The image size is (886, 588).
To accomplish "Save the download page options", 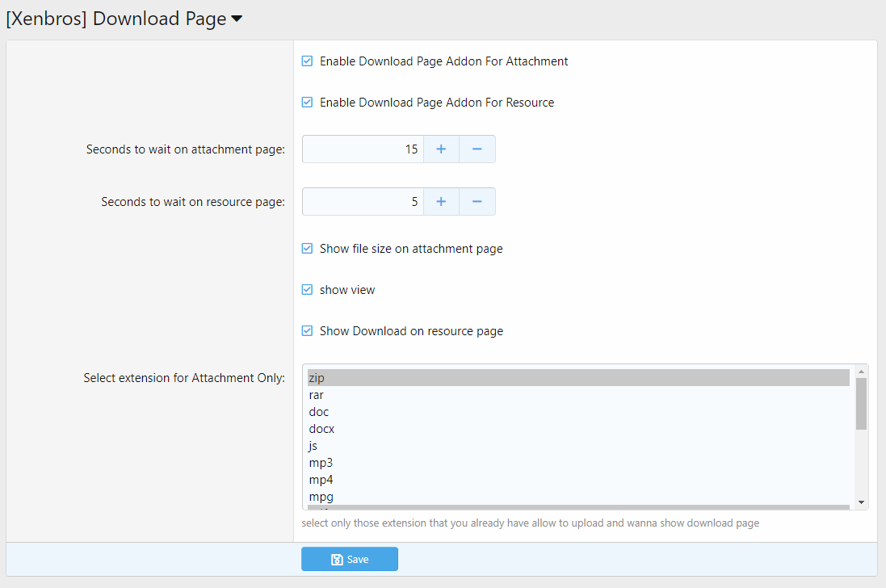I will click(350, 559).
